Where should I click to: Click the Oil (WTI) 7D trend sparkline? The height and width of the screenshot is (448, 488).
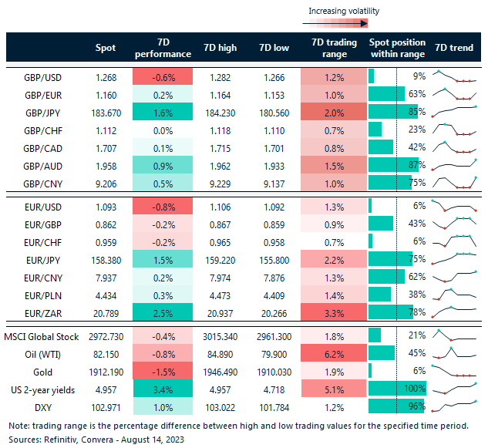454,352
